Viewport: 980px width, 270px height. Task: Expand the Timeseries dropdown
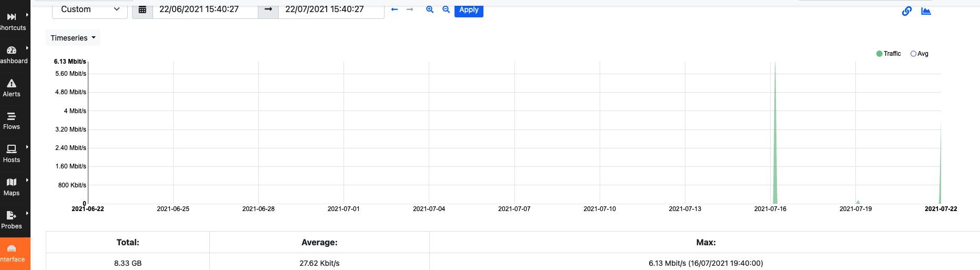pyautogui.click(x=73, y=38)
